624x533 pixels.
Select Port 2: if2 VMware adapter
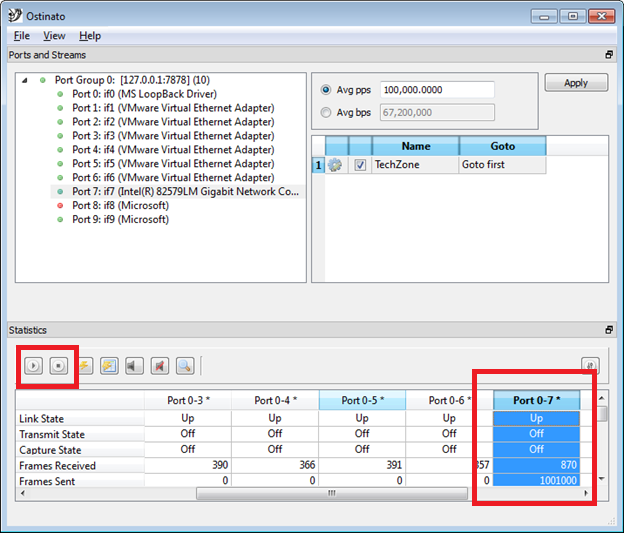(173, 122)
